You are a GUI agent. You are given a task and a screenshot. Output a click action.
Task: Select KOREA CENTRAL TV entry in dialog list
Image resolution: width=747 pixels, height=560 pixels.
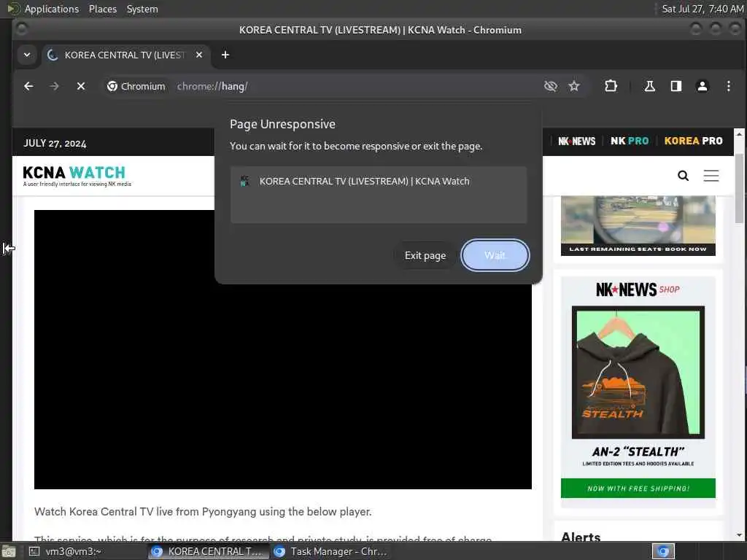[379, 182]
